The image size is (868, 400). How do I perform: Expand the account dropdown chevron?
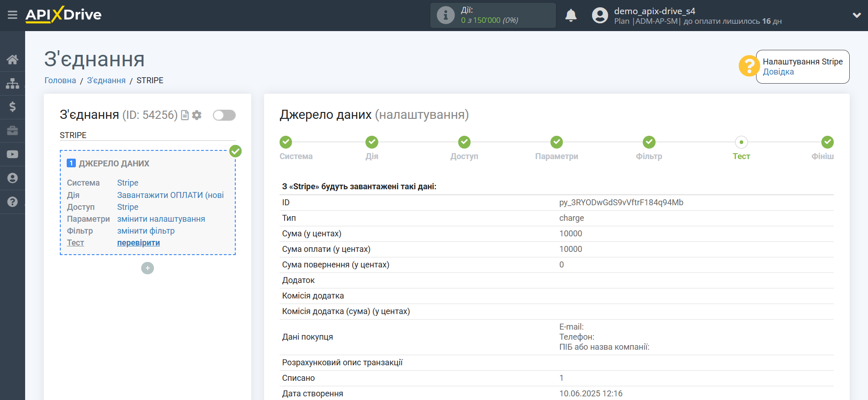[x=857, y=15]
